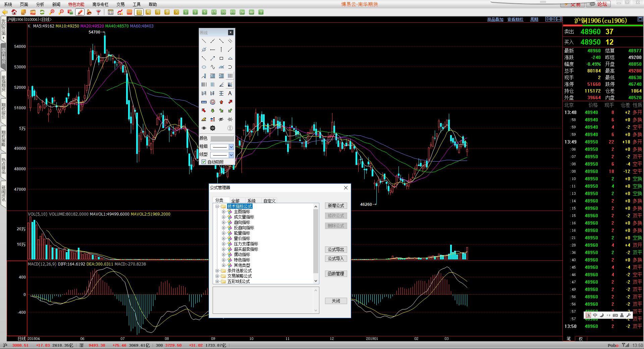Click the 周期 link above chart
The height and width of the screenshot is (349, 644).
click(x=534, y=19)
